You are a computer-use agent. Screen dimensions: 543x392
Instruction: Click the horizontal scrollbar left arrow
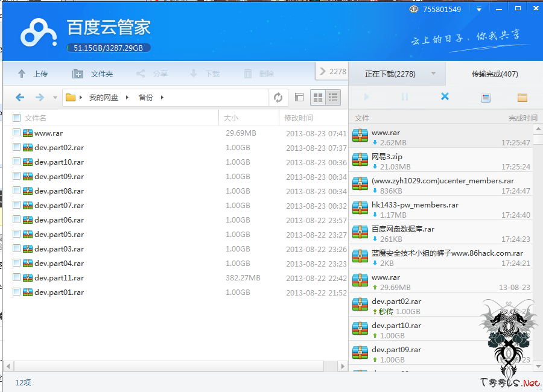(x=8, y=366)
